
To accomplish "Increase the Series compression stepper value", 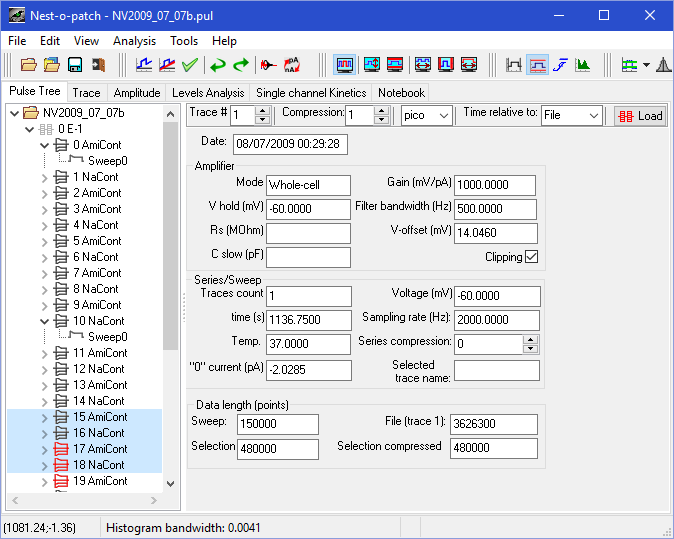I will tap(530, 338).
